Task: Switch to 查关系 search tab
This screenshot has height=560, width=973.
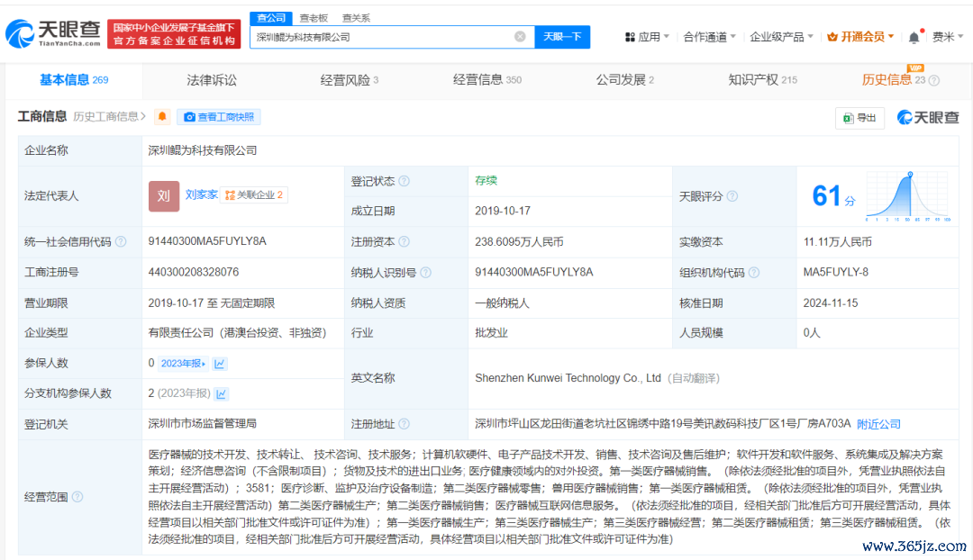Action: point(356,18)
